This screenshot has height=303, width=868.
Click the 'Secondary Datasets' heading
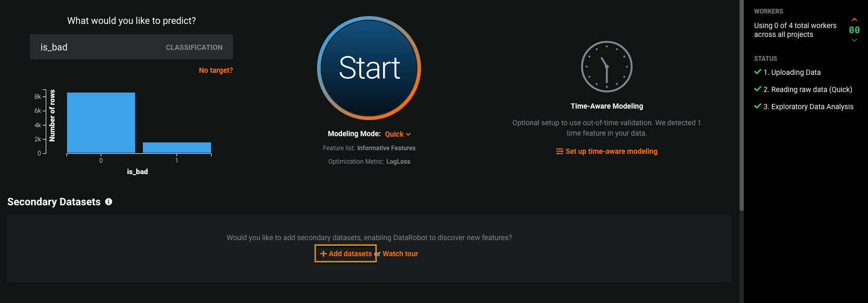point(54,202)
